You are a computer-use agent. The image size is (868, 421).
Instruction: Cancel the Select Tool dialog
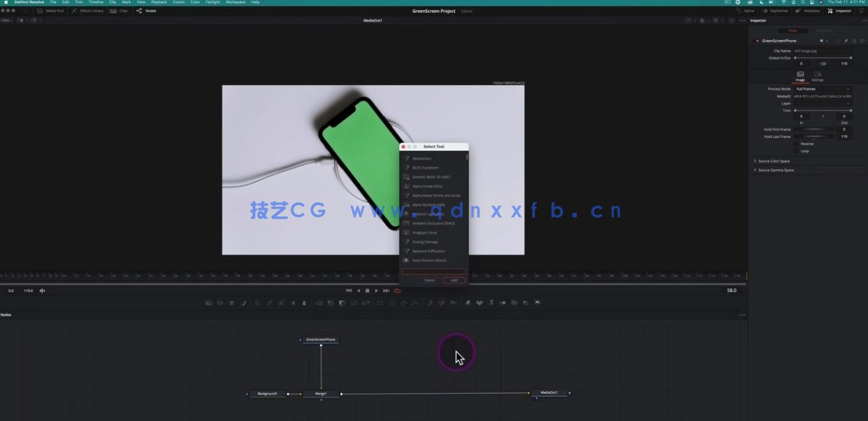tap(429, 280)
